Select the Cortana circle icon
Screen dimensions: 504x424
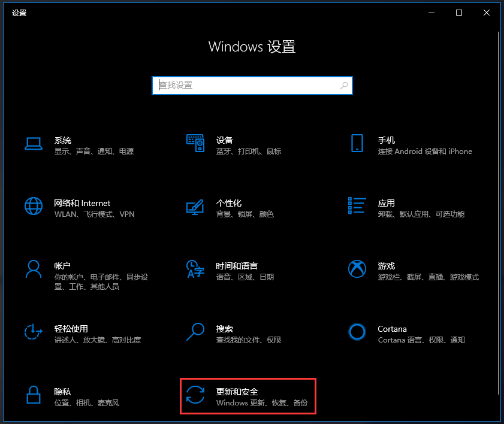357,332
